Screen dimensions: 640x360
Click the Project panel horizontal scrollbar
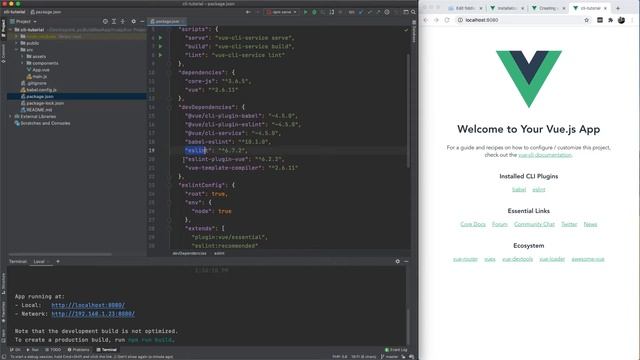click(60, 254)
